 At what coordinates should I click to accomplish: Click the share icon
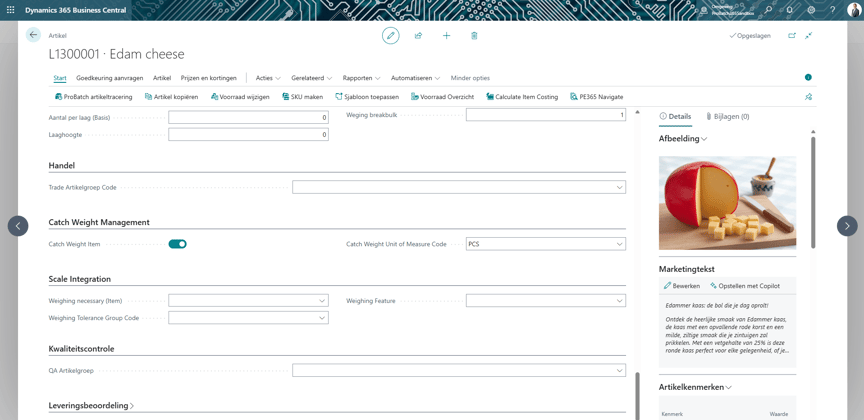(418, 35)
